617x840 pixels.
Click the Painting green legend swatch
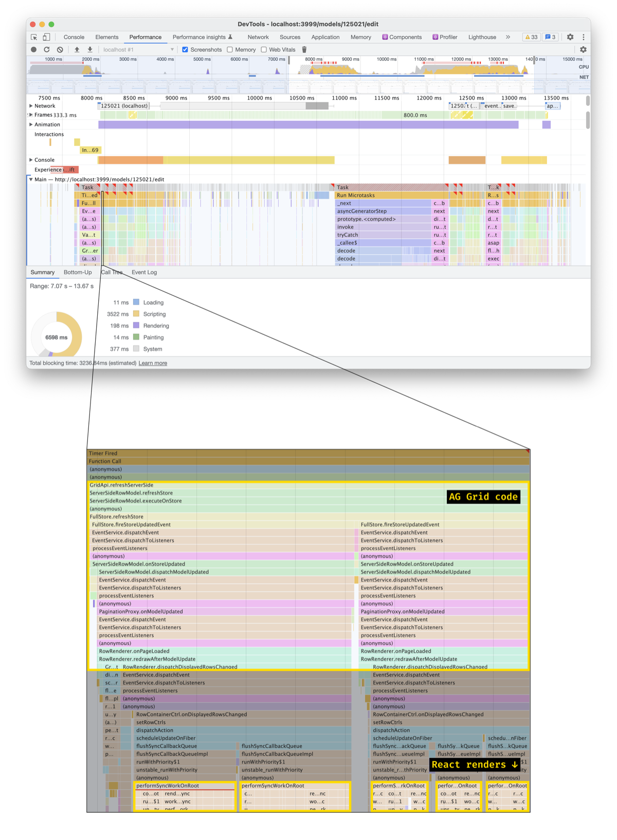coord(136,337)
